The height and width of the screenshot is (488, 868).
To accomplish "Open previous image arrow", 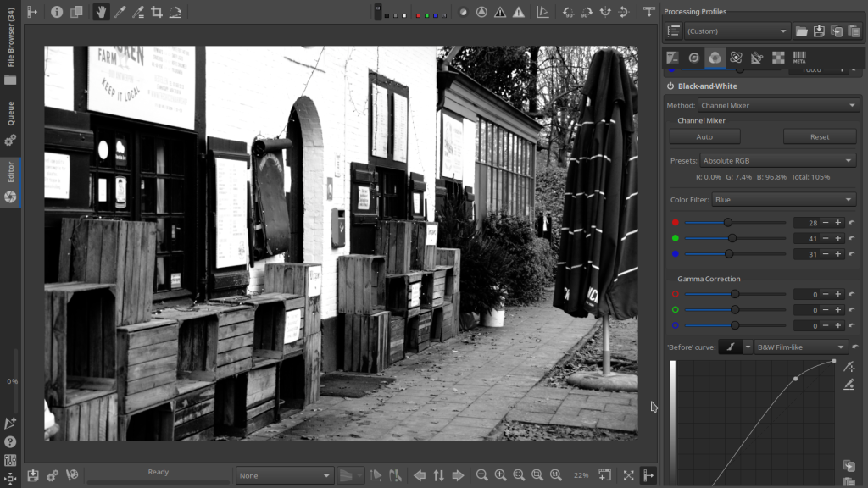I will pyautogui.click(x=420, y=475).
